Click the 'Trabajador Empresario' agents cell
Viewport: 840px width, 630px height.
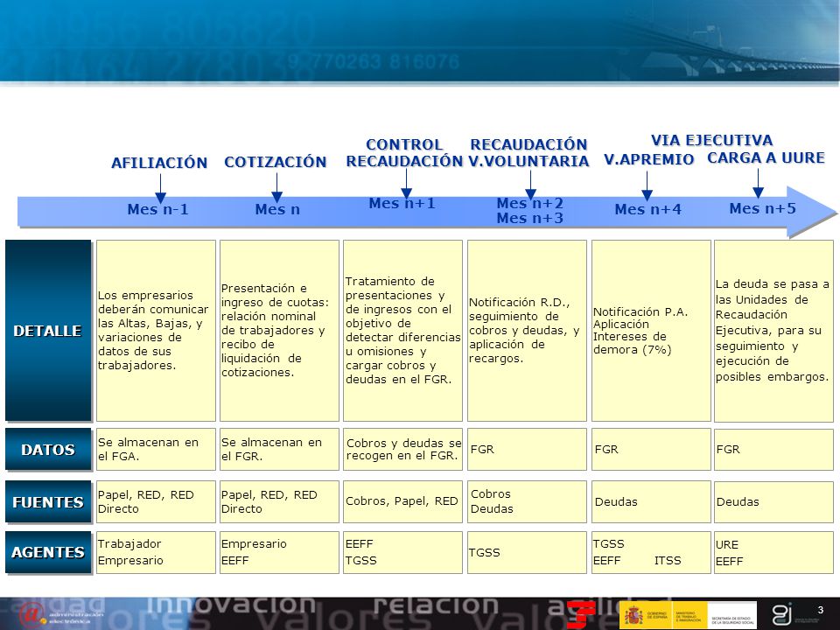click(x=156, y=552)
